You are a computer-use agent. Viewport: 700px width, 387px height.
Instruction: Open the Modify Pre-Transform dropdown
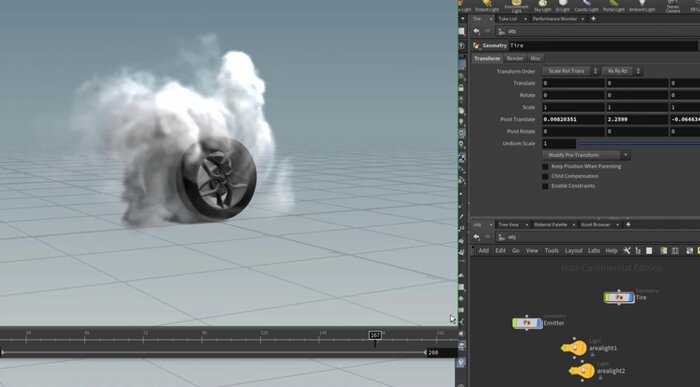click(x=586, y=155)
